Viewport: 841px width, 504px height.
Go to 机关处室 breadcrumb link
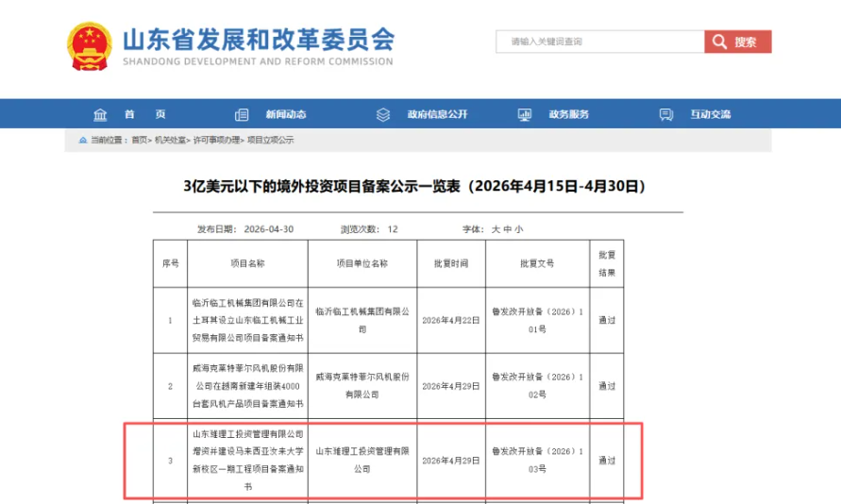[x=170, y=140]
